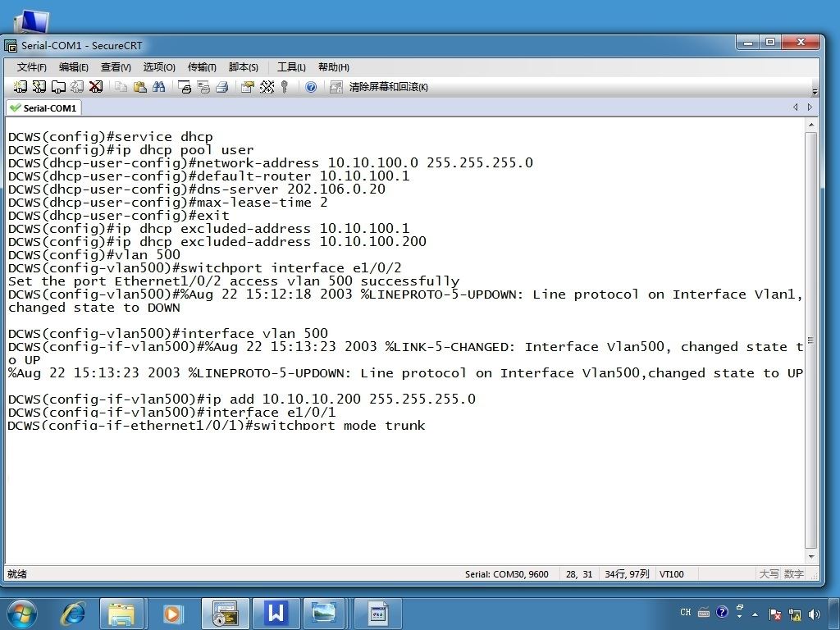Click the volume speaker tray icon
Image resolution: width=840 pixels, height=630 pixels.
click(x=815, y=614)
